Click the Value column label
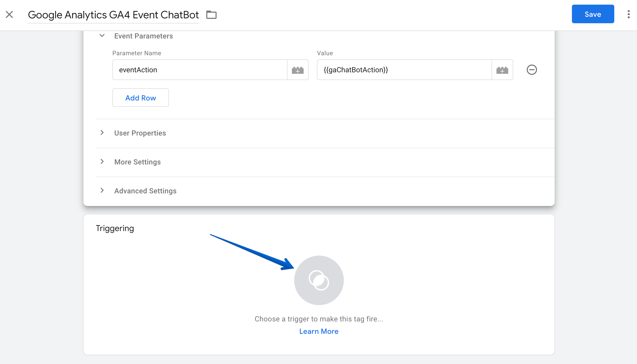 click(325, 53)
